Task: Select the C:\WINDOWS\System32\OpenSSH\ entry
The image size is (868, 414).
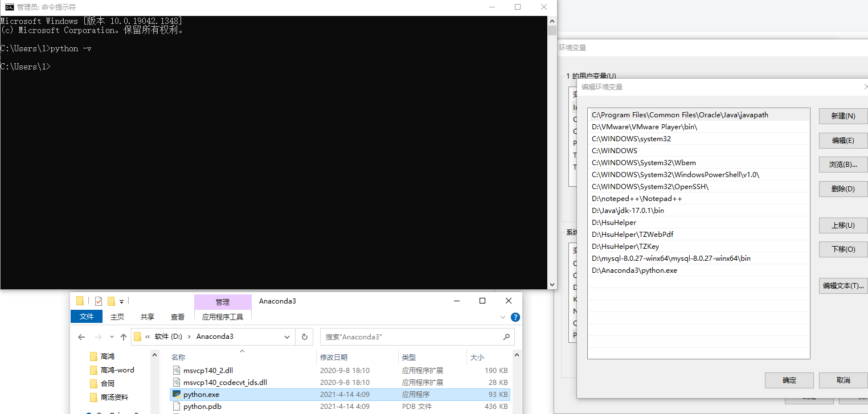Action: (699, 187)
